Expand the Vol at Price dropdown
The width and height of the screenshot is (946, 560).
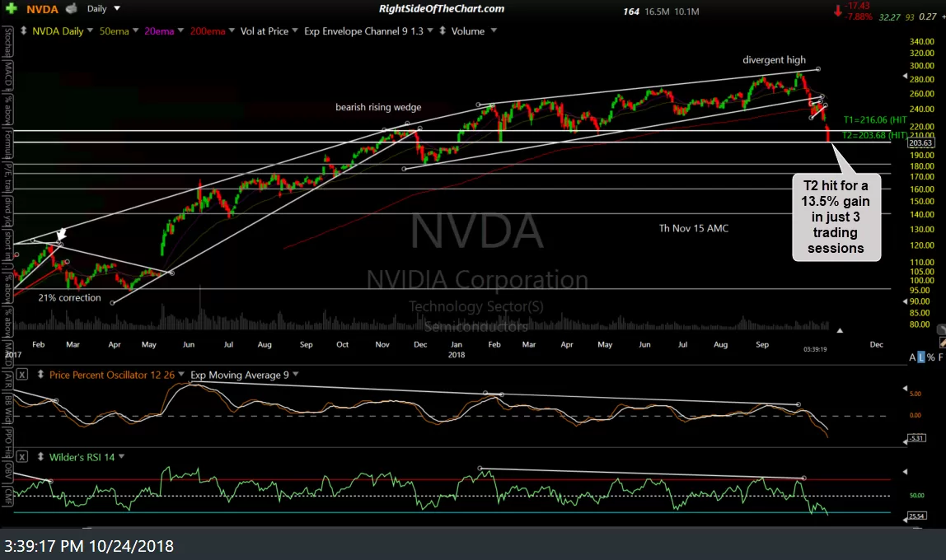click(x=295, y=30)
